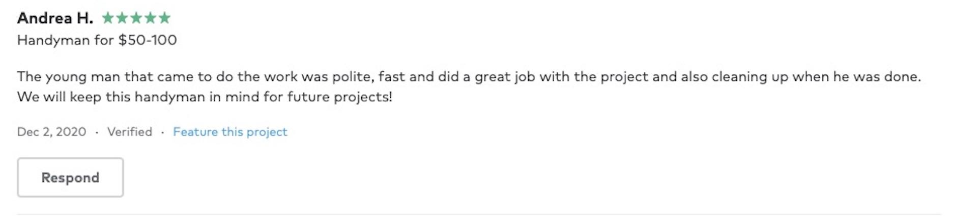Click the dot separator after Verified

162,132
